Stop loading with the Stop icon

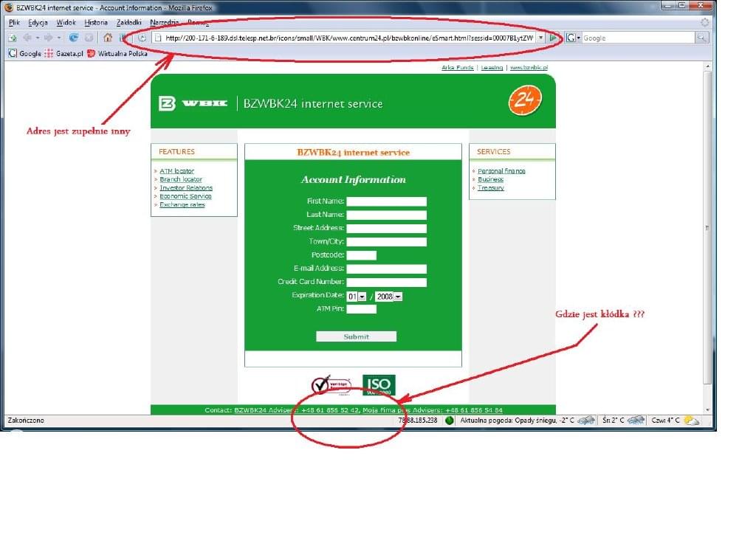tap(89, 38)
